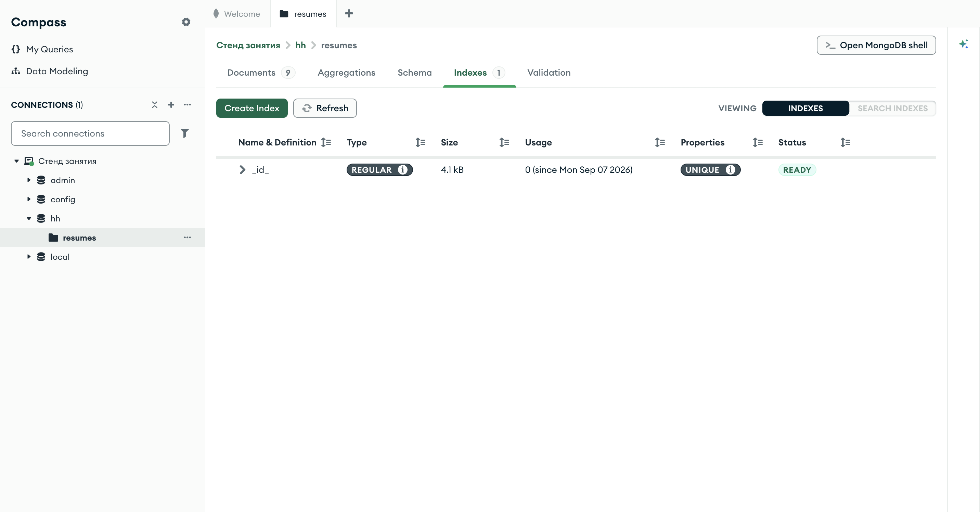This screenshot has width=980, height=512.
Task: Sort by Name & Definition column
Action: click(326, 142)
